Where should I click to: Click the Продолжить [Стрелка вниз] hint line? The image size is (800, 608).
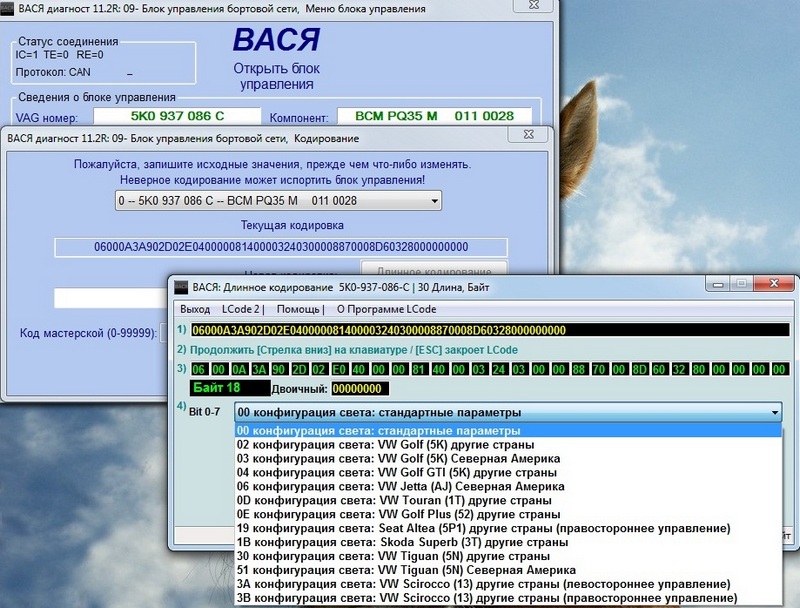pyautogui.click(x=354, y=350)
